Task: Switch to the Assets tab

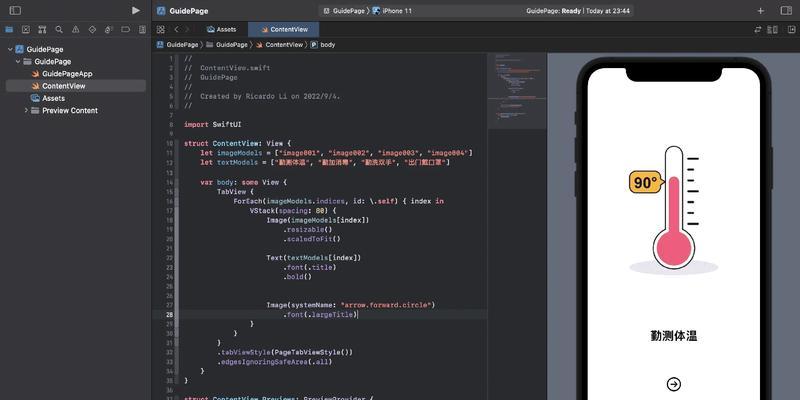Action: (222, 30)
